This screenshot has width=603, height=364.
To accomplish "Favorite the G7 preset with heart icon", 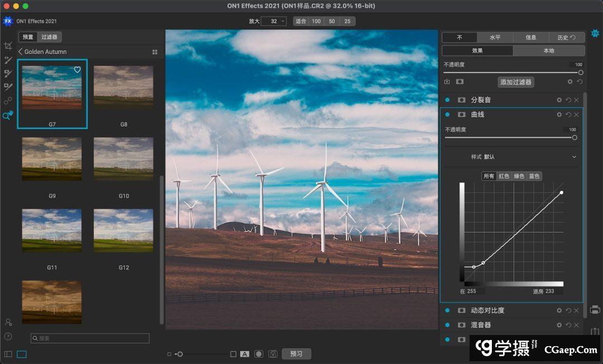I will click(78, 70).
